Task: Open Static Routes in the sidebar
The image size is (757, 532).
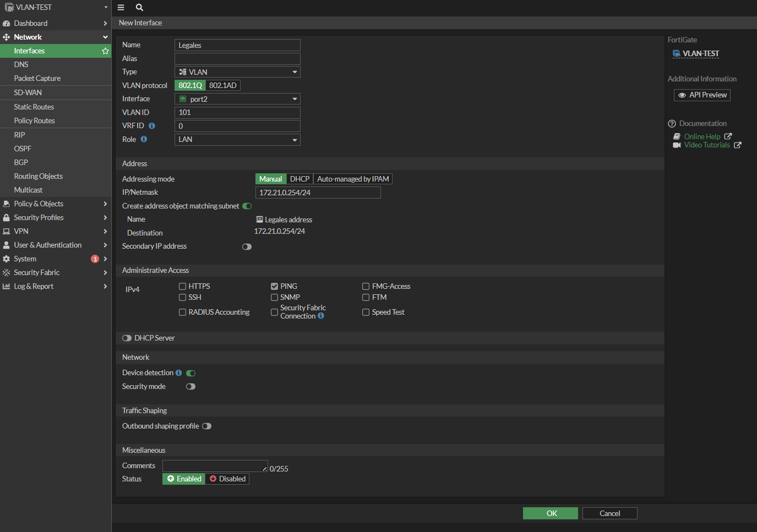Action: (x=34, y=107)
